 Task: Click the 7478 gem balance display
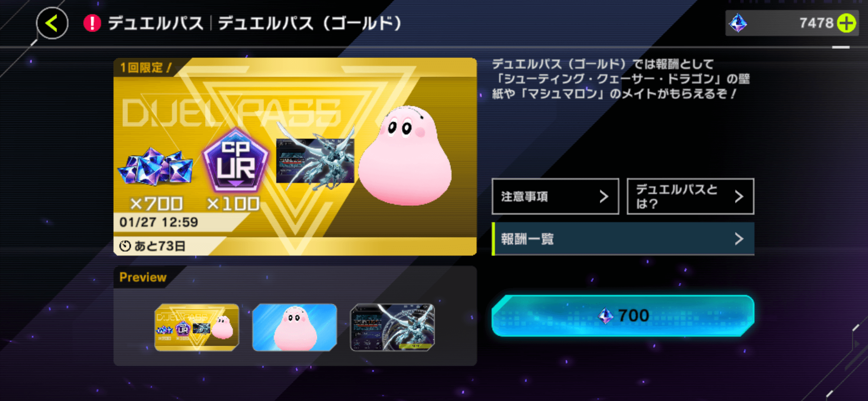[792, 23]
